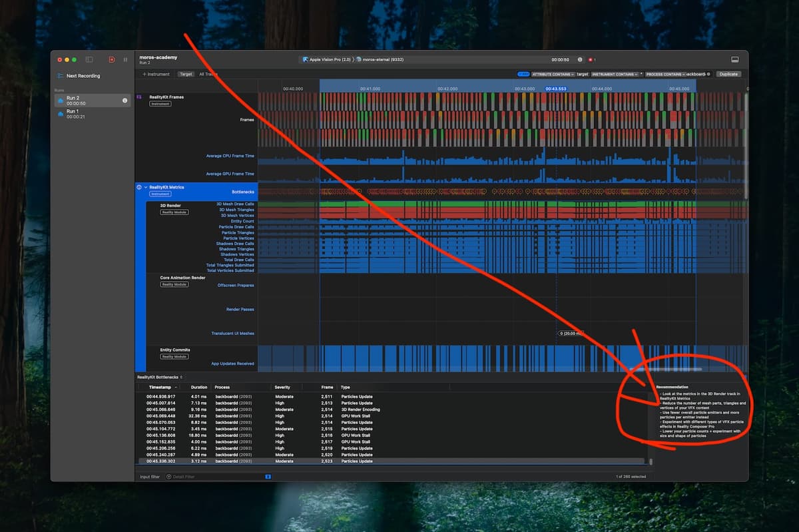Select the 3D Render Reality Module badge

click(174, 212)
